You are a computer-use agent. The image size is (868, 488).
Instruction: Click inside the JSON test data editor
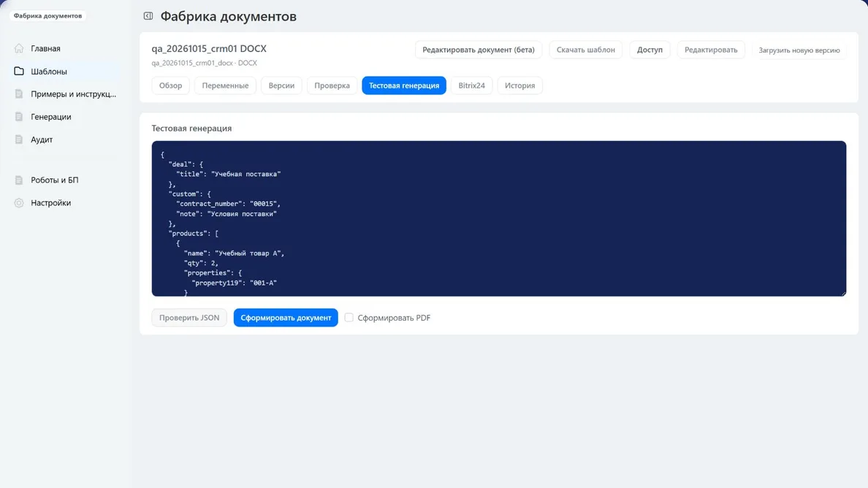tap(498, 218)
